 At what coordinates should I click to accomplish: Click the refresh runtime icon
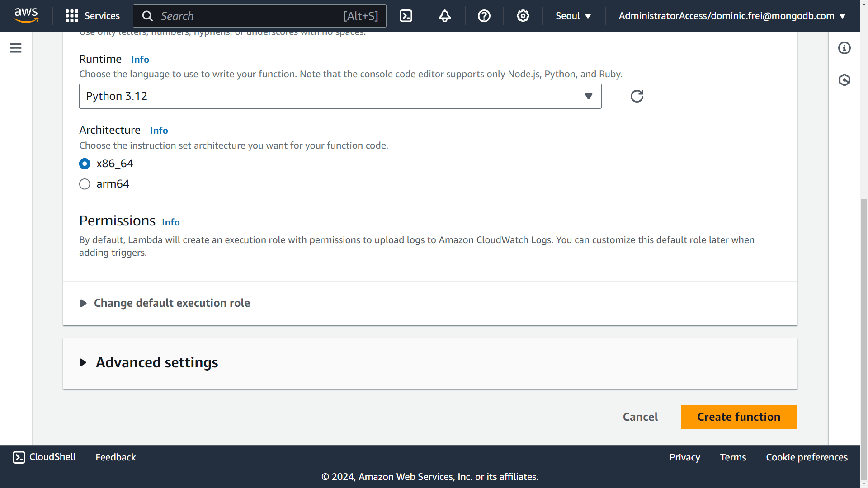point(637,96)
